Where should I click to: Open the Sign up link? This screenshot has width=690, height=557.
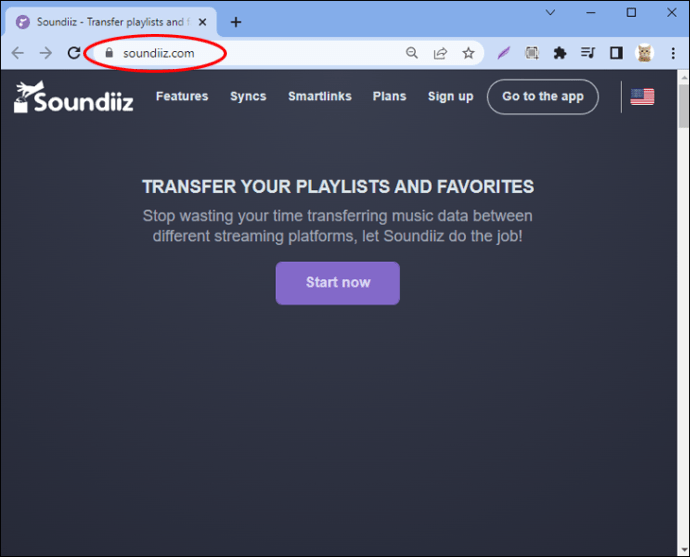tap(451, 96)
